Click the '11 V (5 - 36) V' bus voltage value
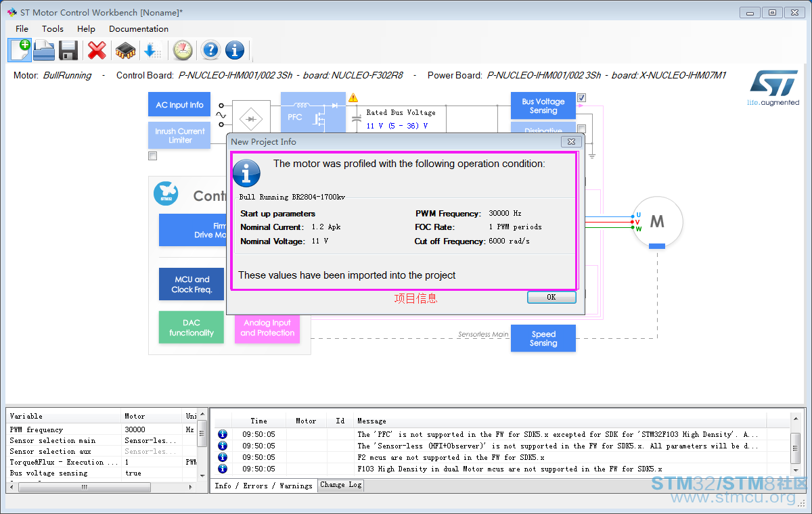 (x=397, y=126)
